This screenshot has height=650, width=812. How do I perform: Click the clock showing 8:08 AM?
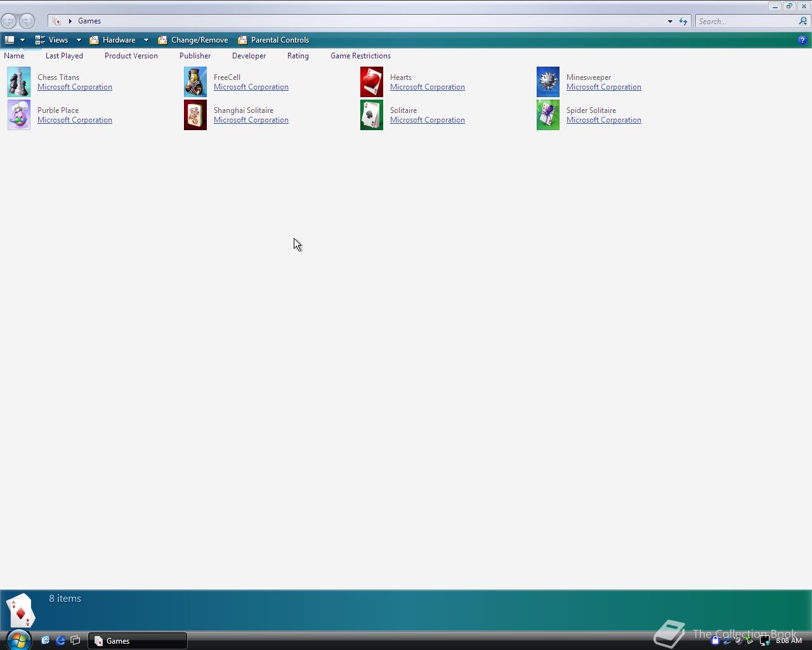(x=789, y=640)
